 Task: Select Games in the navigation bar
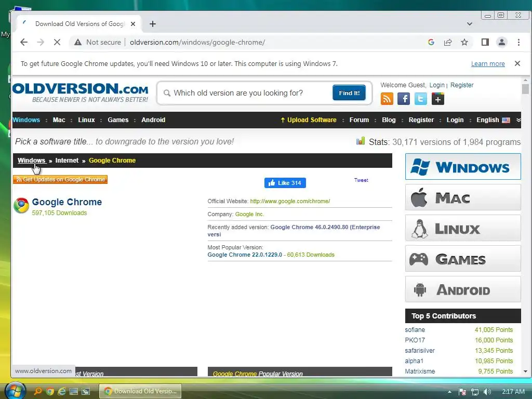tap(118, 120)
